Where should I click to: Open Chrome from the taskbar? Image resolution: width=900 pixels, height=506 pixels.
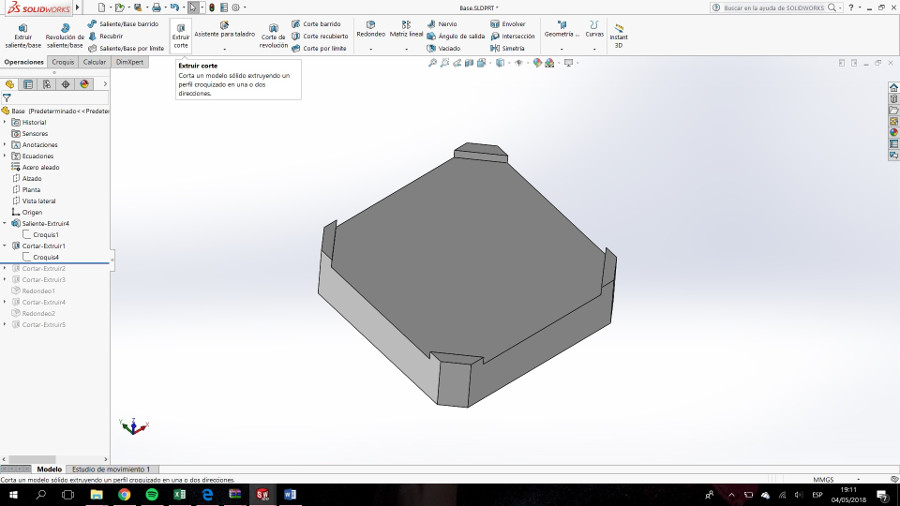pos(124,495)
